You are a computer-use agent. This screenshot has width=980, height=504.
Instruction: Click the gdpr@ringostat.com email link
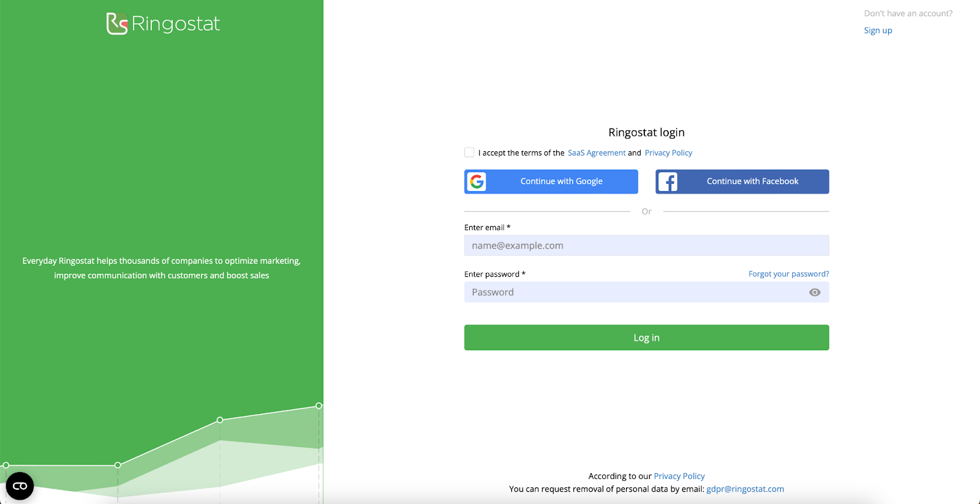point(745,489)
